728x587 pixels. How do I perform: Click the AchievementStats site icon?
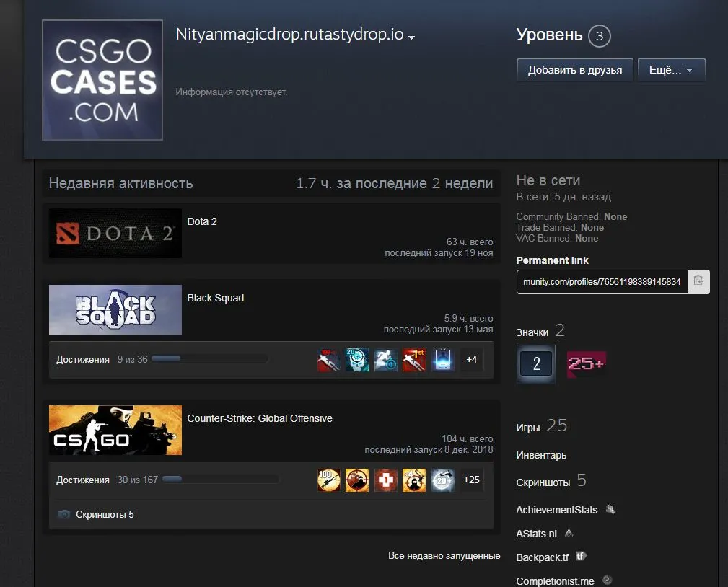click(x=610, y=510)
